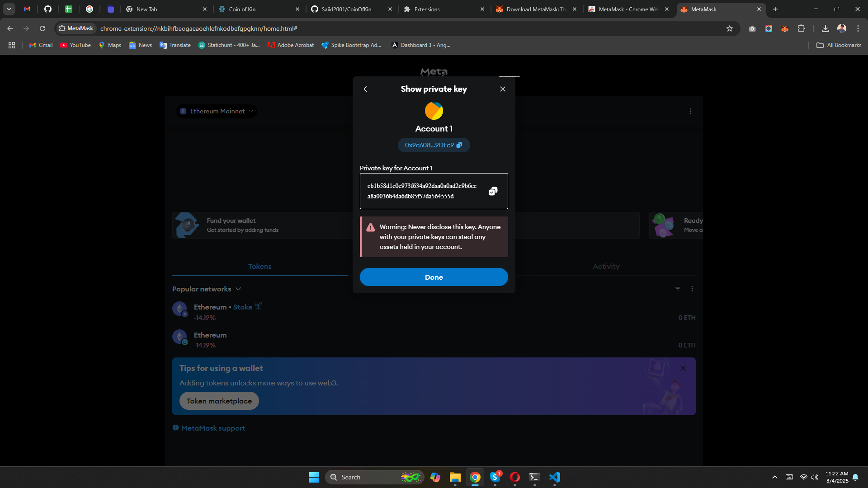The width and height of the screenshot is (868, 488).
Task: Switch to the Activity tab
Action: (606, 267)
